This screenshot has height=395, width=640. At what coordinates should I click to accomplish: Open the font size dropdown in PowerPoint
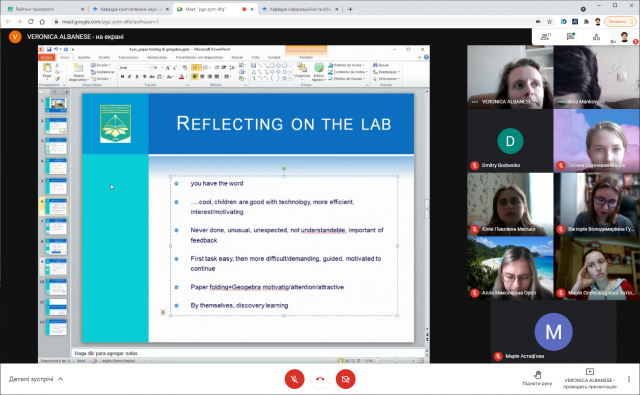[x=162, y=68]
